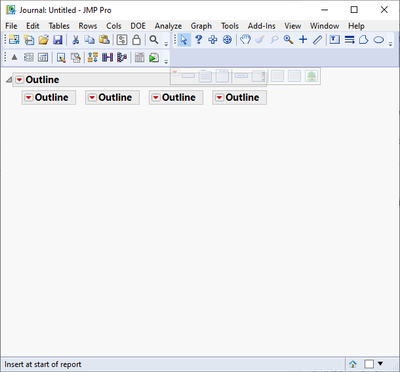The image size is (400, 372).
Task: Copy using the toolbar copy icon
Action: click(x=89, y=40)
